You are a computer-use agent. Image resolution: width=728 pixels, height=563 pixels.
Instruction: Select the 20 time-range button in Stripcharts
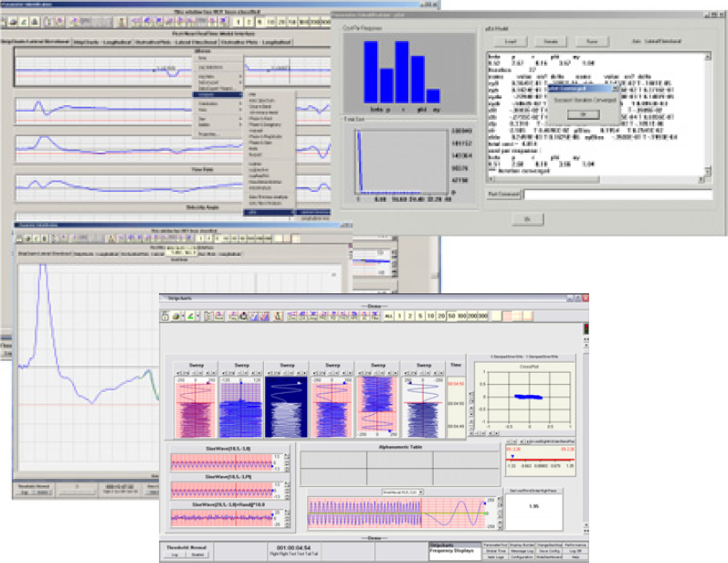click(441, 316)
